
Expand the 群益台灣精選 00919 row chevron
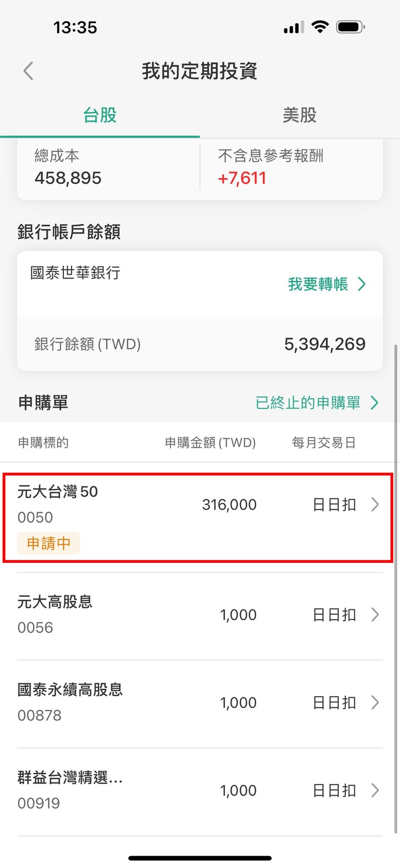point(376,790)
